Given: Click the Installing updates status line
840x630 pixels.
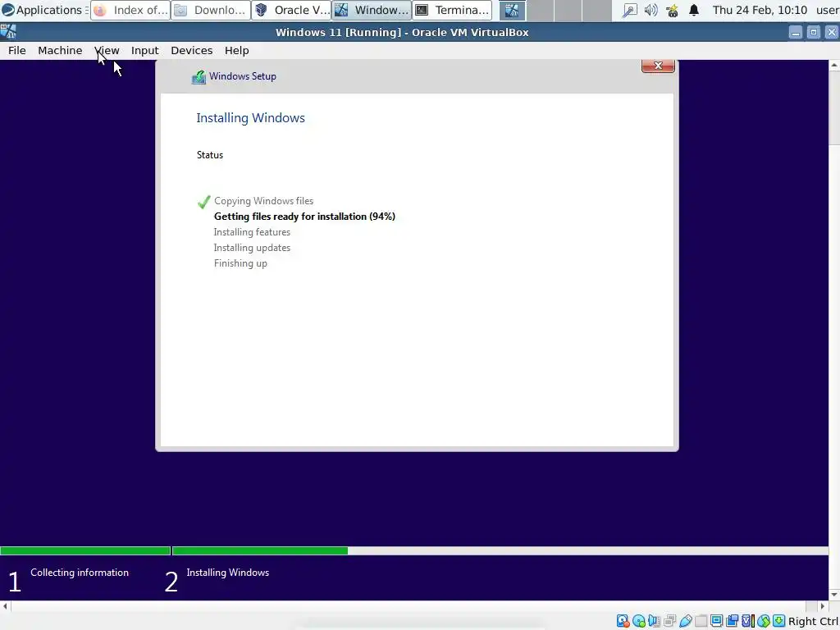Looking at the screenshot, I should coord(252,248).
